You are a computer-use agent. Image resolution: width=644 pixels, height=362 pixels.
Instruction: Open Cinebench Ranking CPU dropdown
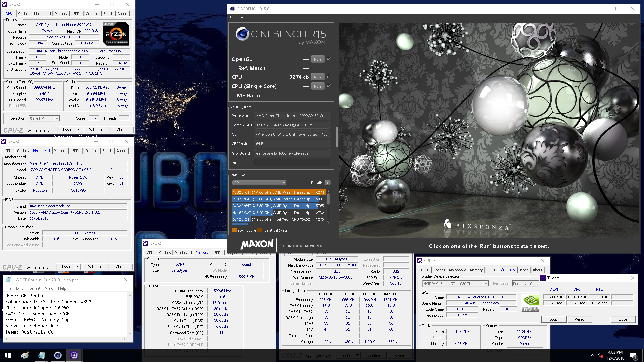pos(259,183)
